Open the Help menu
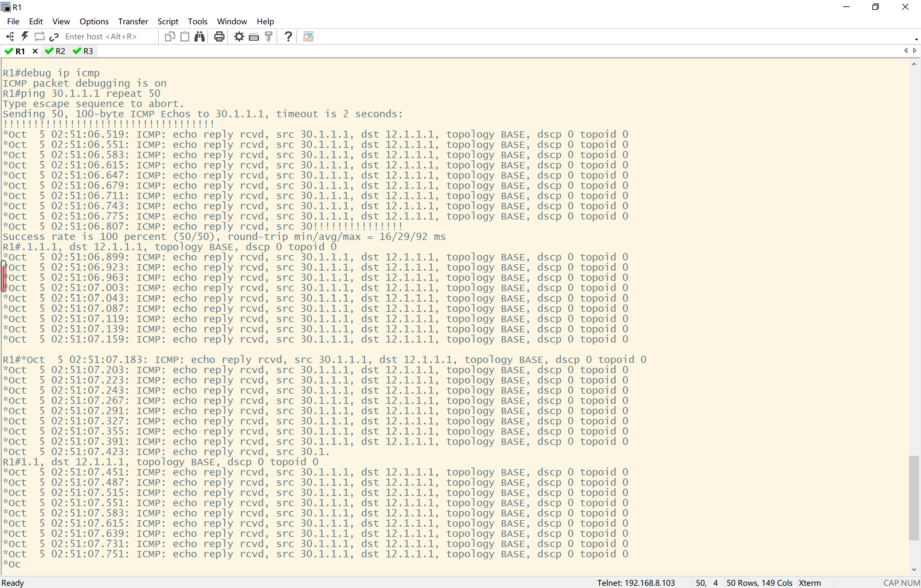The width and height of the screenshot is (921, 588). pyautogui.click(x=265, y=21)
